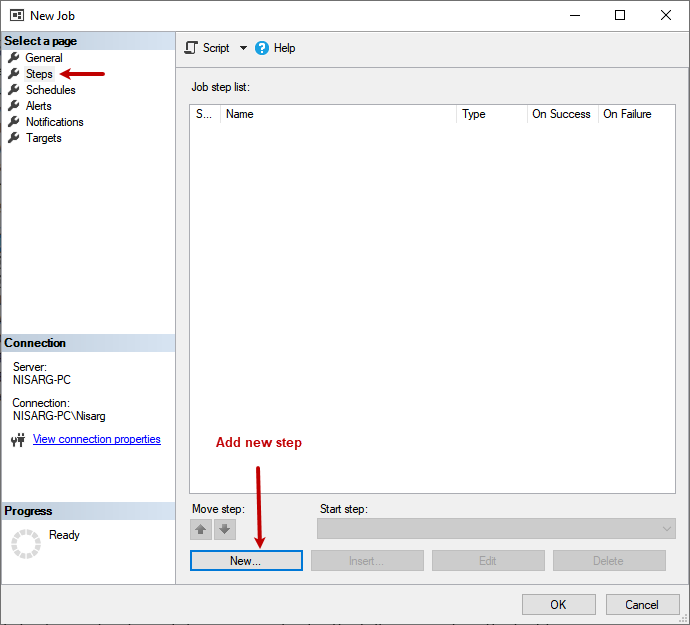This screenshot has width=690, height=625.
Task: Sort by the Name column header
Action: (x=338, y=114)
